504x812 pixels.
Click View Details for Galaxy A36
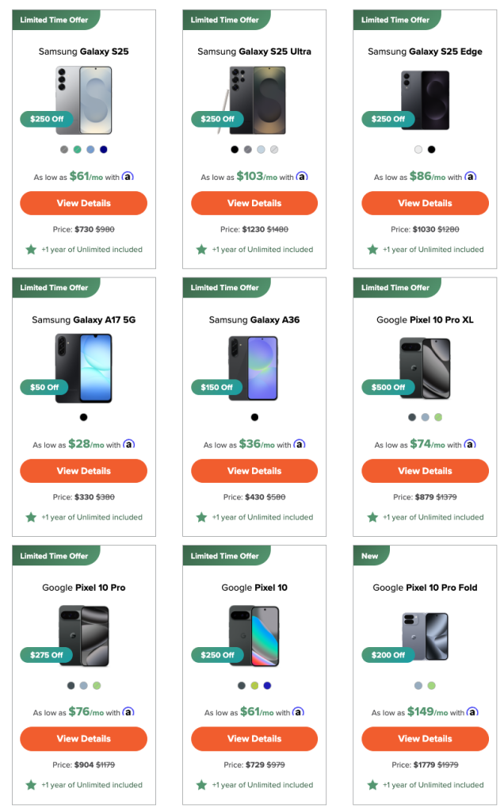(254, 471)
